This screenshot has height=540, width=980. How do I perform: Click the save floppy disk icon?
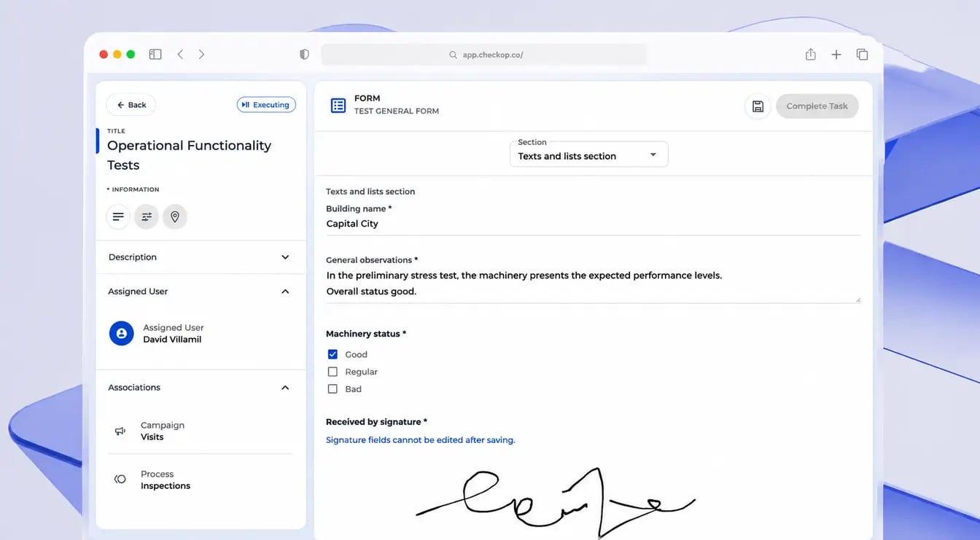pyautogui.click(x=758, y=106)
